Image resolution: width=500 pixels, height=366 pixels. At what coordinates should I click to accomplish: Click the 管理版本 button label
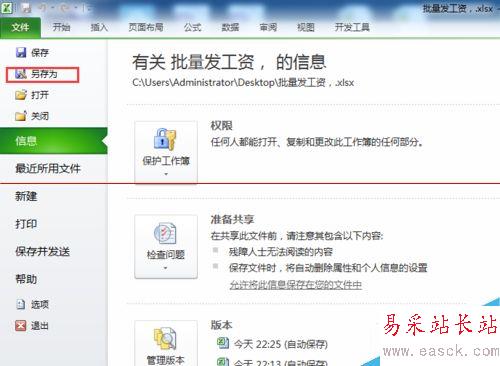(166, 360)
